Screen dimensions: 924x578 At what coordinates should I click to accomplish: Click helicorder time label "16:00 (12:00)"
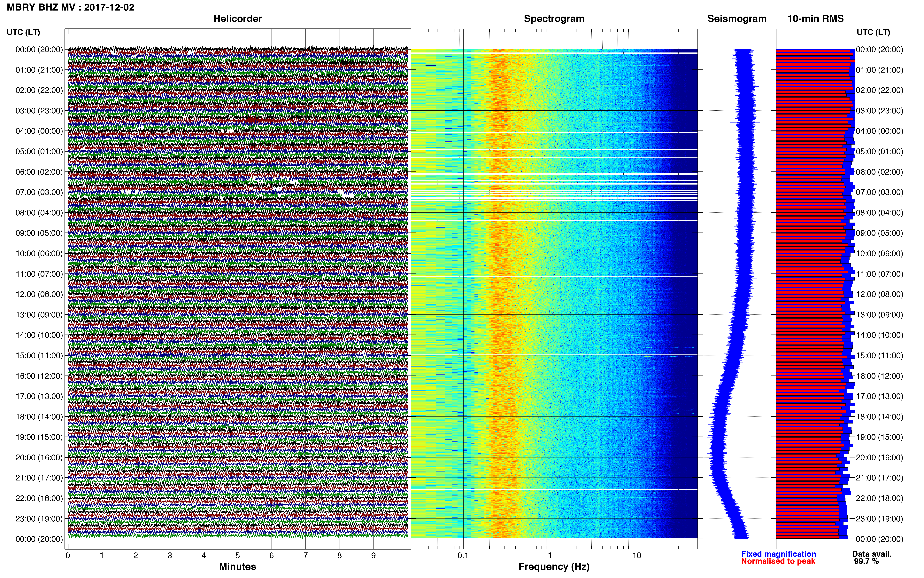point(39,376)
